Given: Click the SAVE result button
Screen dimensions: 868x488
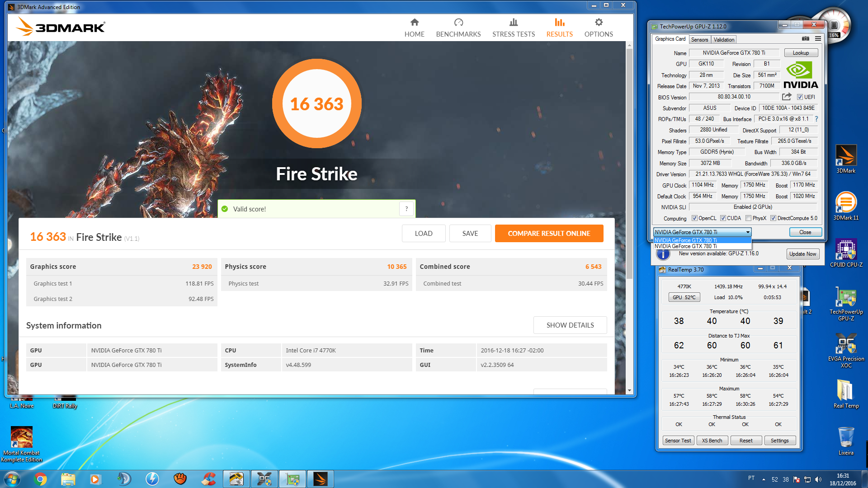Looking at the screenshot, I should coord(470,234).
